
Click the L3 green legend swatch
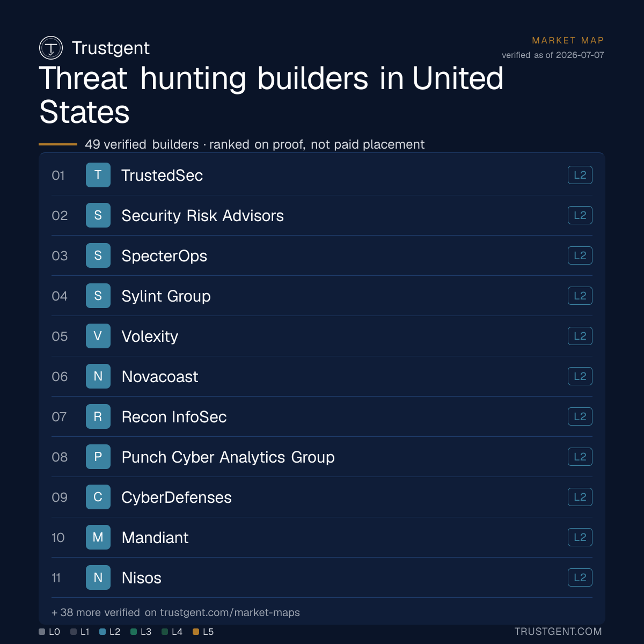(134, 632)
